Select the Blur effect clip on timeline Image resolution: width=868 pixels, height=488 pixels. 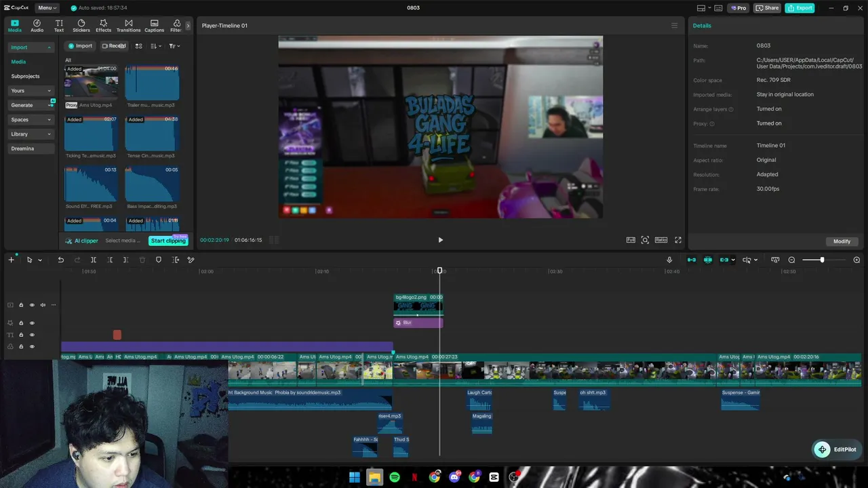pos(418,323)
